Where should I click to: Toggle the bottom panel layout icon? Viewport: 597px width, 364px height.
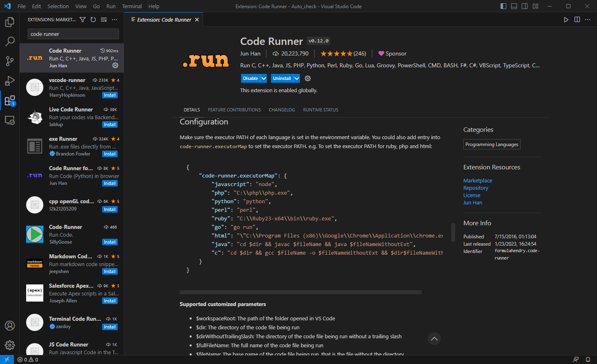pyautogui.click(x=514, y=6)
